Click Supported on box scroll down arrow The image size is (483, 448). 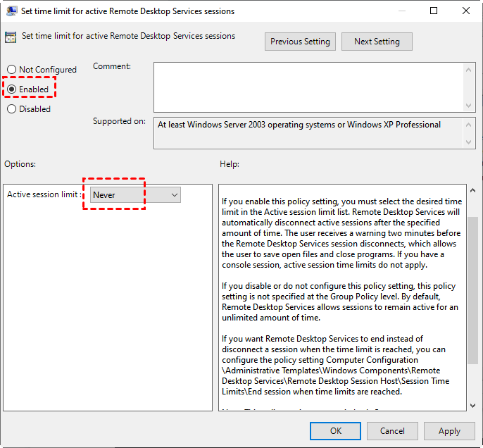[468, 142]
